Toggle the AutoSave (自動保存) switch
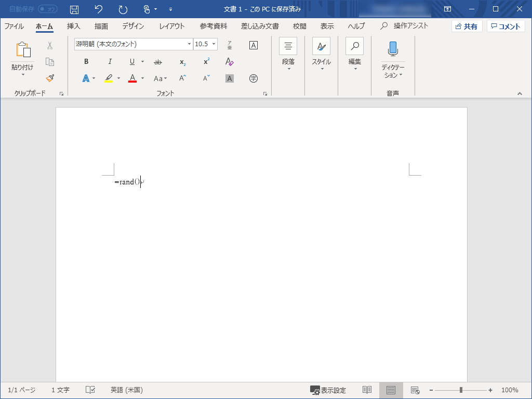The height and width of the screenshot is (399, 532). 48,9
